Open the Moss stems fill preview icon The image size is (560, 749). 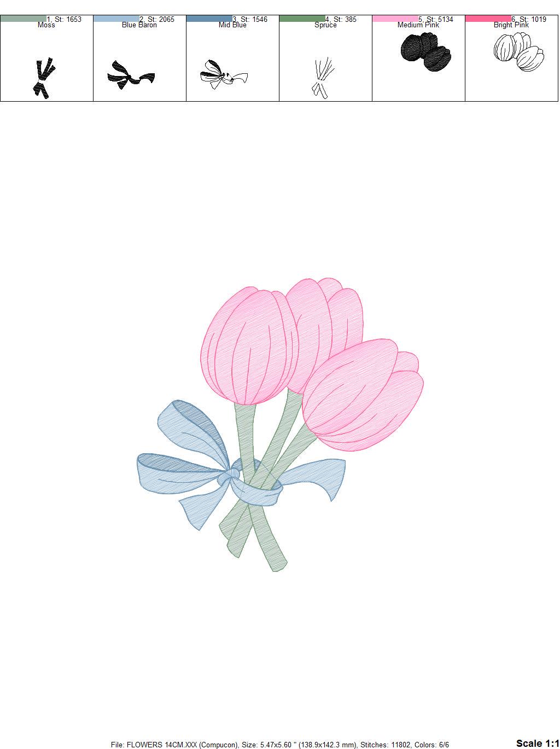[x=43, y=78]
